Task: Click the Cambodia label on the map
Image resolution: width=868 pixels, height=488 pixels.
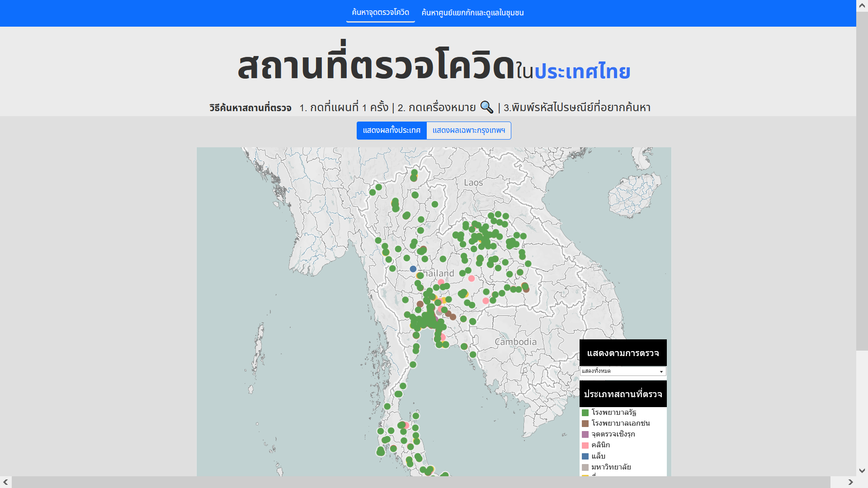Action: pyautogui.click(x=516, y=342)
